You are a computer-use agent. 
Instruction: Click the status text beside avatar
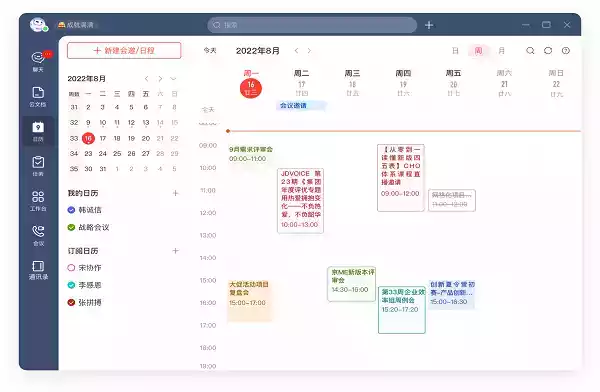click(x=80, y=25)
